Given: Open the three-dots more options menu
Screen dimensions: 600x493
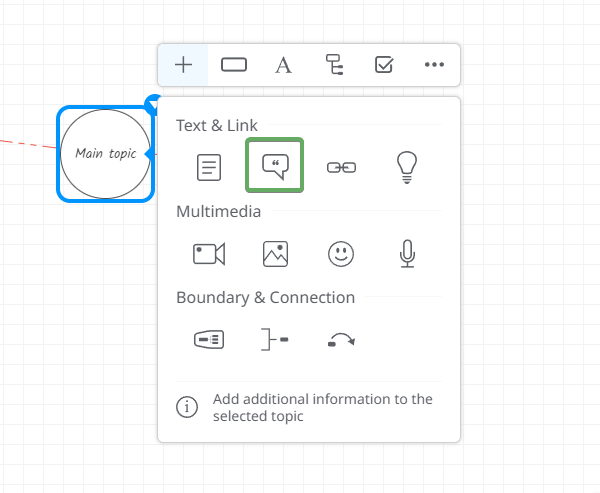Looking at the screenshot, I should pyautogui.click(x=434, y=65).
